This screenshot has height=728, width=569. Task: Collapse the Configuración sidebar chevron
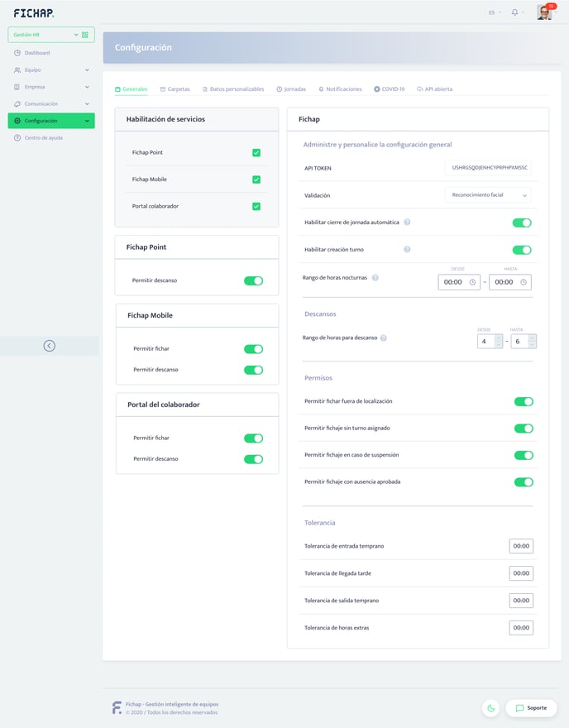pos(87,121)
